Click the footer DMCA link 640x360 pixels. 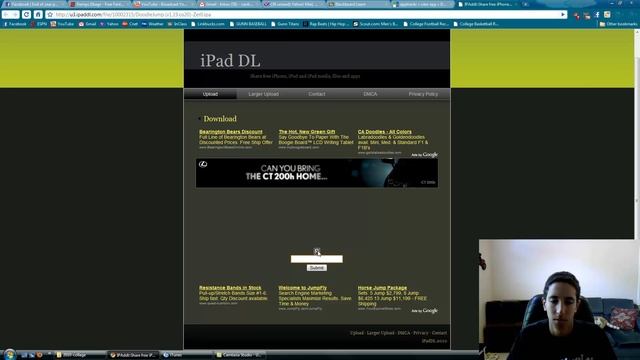point(403,333)
